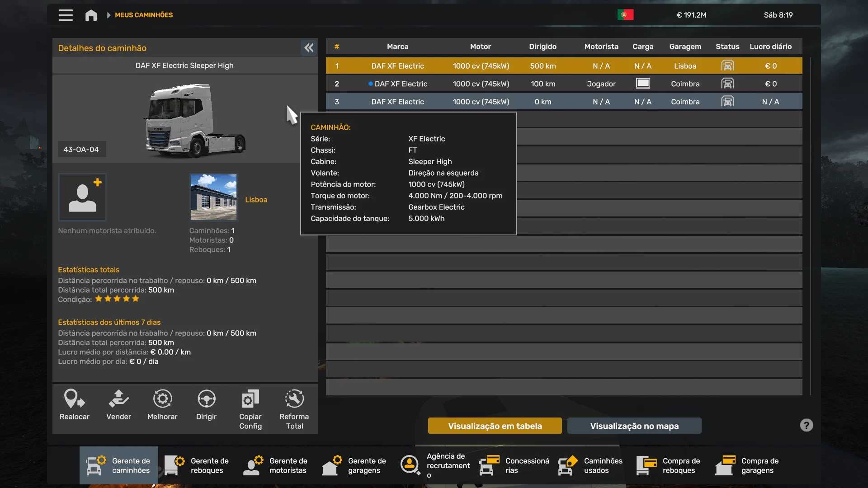Image resolution: width=868 pixels, height=488 pixels.
Task: Open the hamburger main menu
Action: (x=66, y=15)
